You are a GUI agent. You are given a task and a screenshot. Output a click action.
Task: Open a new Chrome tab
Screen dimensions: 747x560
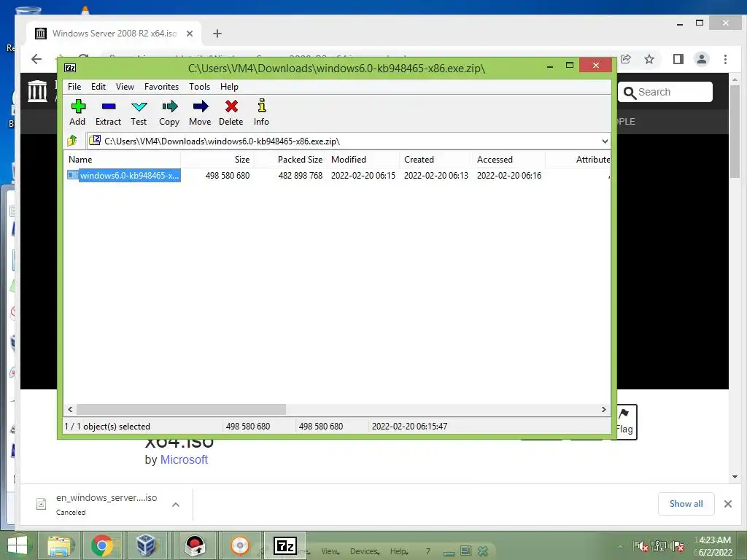pyautogui.click(x=217, y=34)
